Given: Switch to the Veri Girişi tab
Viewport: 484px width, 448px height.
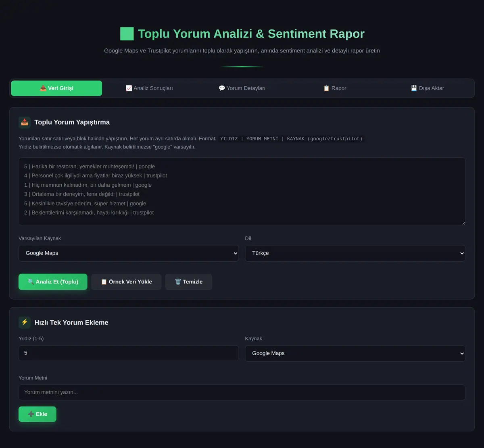Looking at the screenshot, I should tap(56, 88).
